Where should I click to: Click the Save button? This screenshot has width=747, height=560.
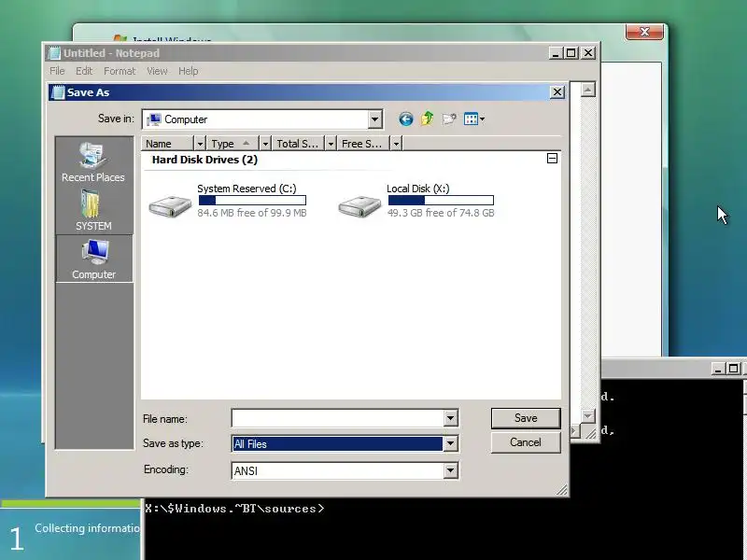click(526, 418)
